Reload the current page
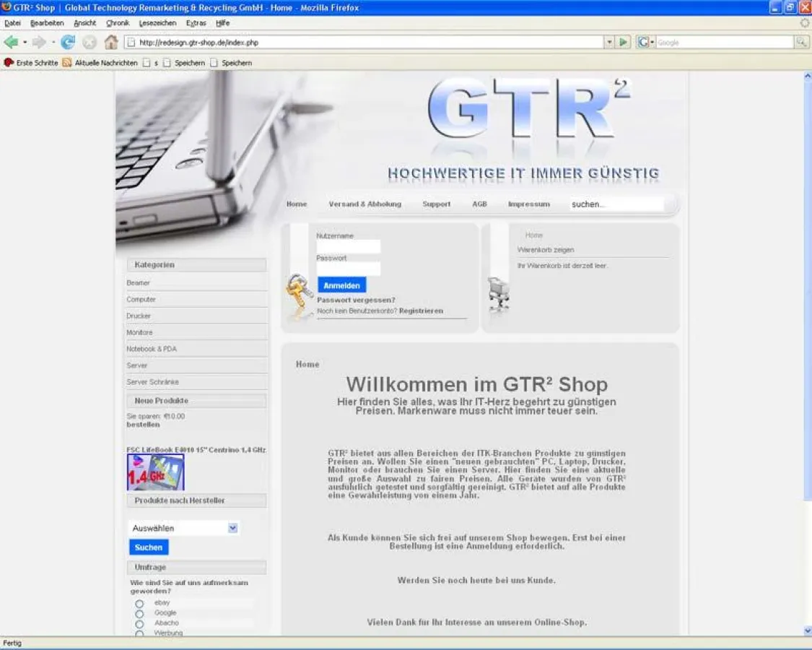812x650 pixels. click(67, 41)
